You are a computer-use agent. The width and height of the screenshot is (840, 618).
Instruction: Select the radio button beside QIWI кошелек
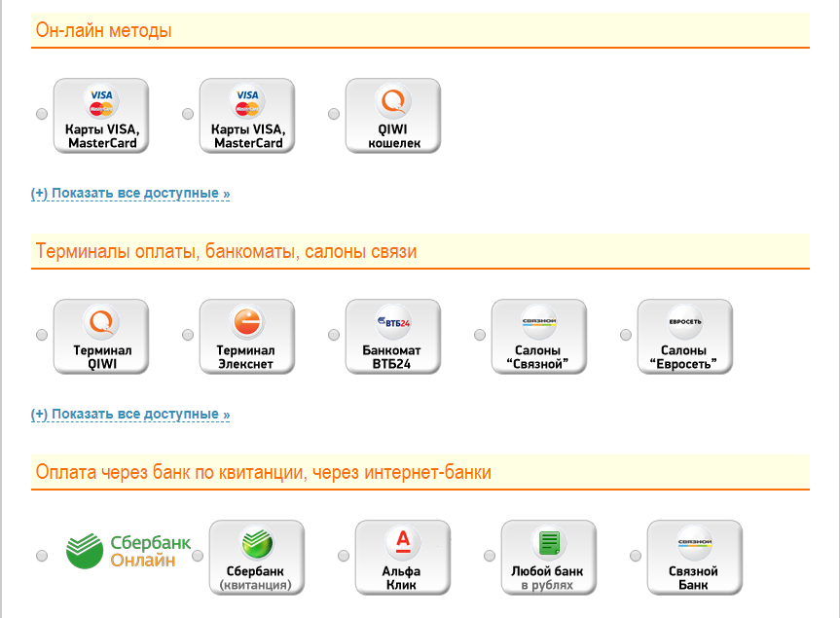tap(334, 115)
